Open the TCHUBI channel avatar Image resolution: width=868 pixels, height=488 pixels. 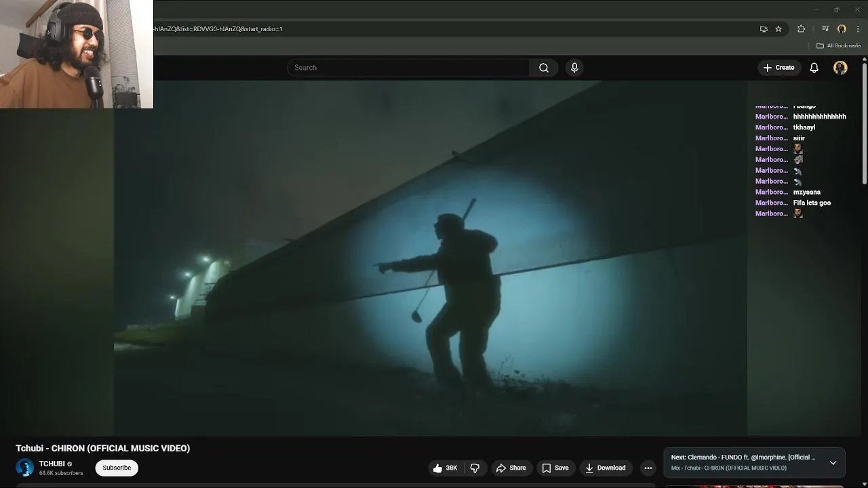25,468
